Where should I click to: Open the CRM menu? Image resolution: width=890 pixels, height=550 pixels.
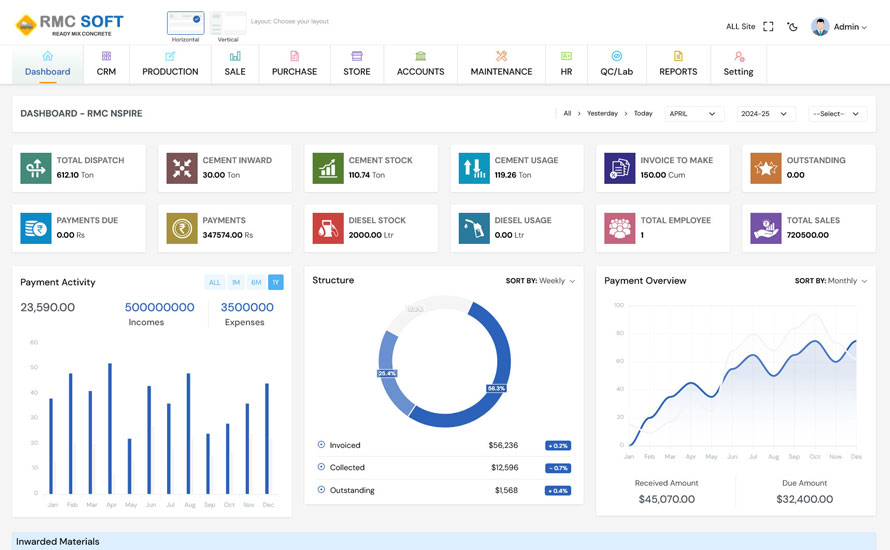click(106, 64)
